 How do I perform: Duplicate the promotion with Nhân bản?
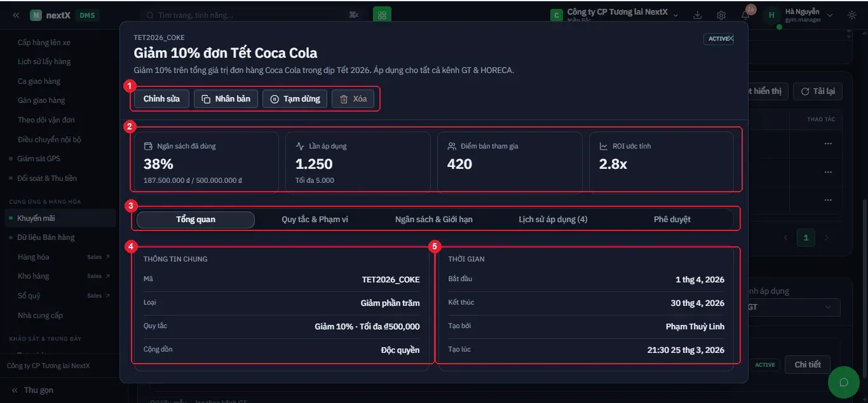click(x=226, y=99)
